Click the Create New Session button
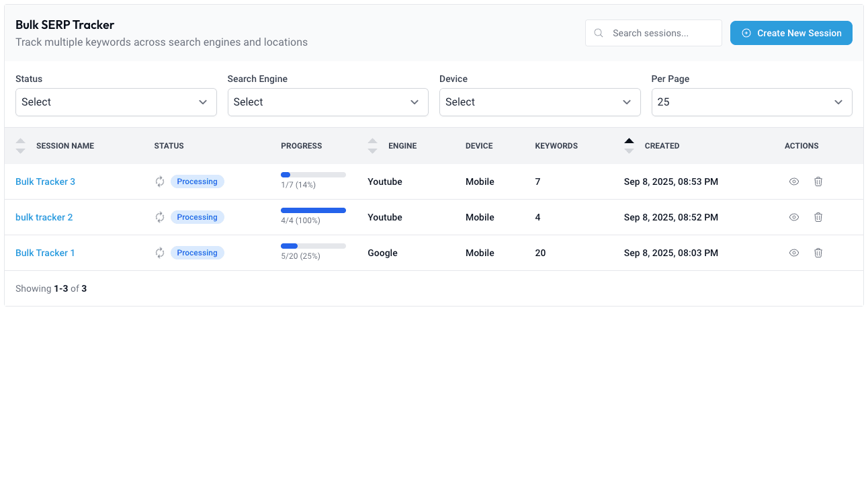868x486 pixels. point(791,33)
